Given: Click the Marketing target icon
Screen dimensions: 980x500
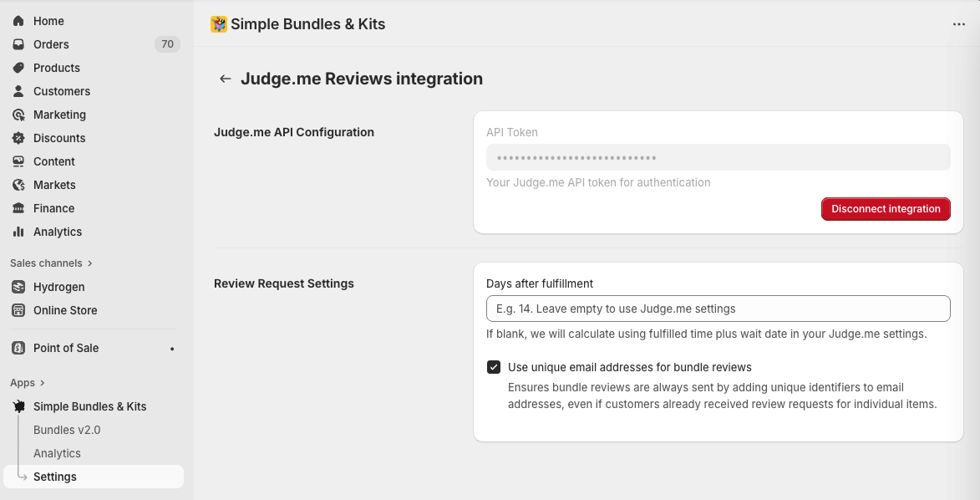Looking at the screenshot, I should point(18,115).
